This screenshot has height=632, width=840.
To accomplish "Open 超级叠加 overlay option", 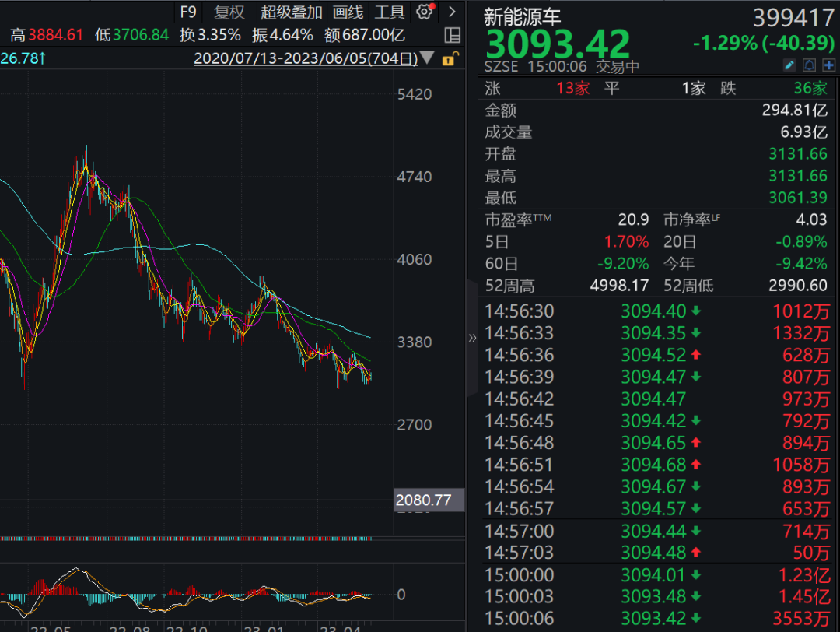I will 292,12.
